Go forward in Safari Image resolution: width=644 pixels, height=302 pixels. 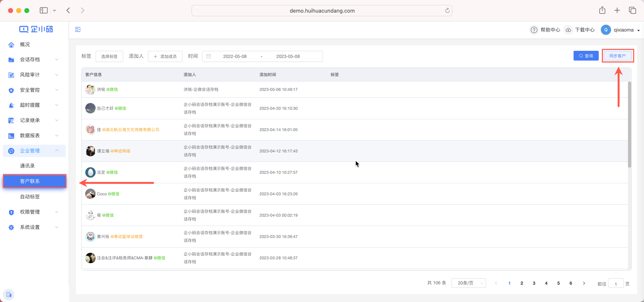click(x=82, y=10)
